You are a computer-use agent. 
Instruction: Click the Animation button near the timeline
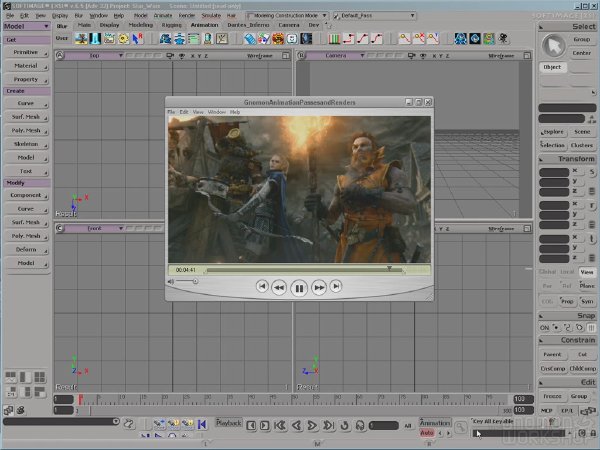tap(435, 423)
